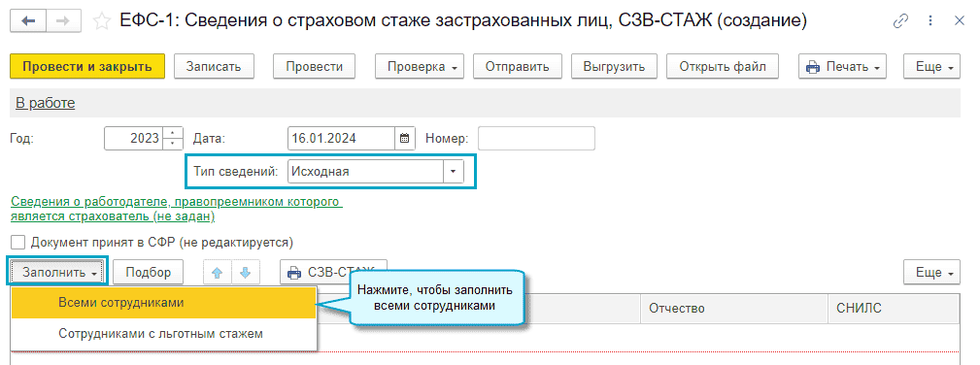Open Сведения о работодателе правопреемником link
This screenshot has height=365, width=980.
click(x=176, y=210)
